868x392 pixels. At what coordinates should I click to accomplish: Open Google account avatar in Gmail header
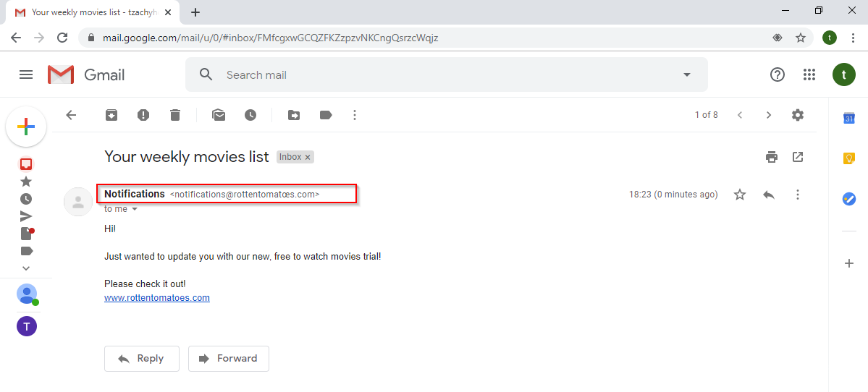point(843,74)
